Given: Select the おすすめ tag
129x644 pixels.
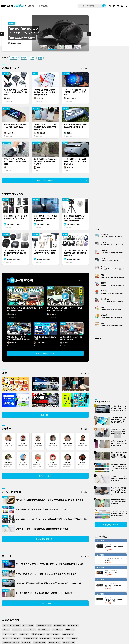Looking at the screenshot, I should tap(24, 58).
